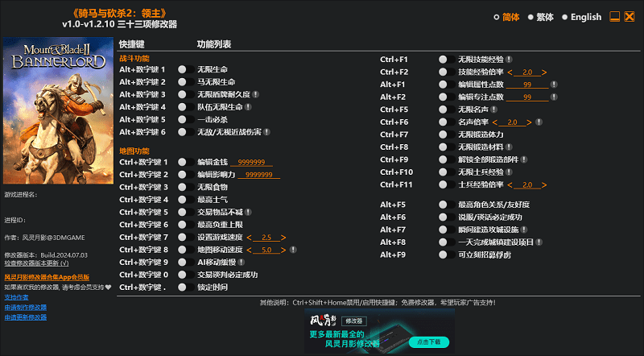Enable 最高士气 toggle
The image size is (644, 356).
(186, 200)
